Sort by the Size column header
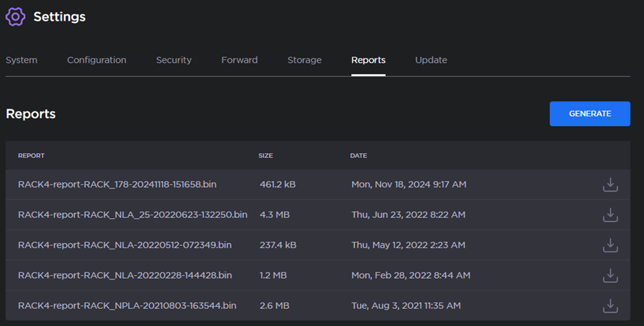The height and width of the screenshot is (326, 644). (265, 155)
